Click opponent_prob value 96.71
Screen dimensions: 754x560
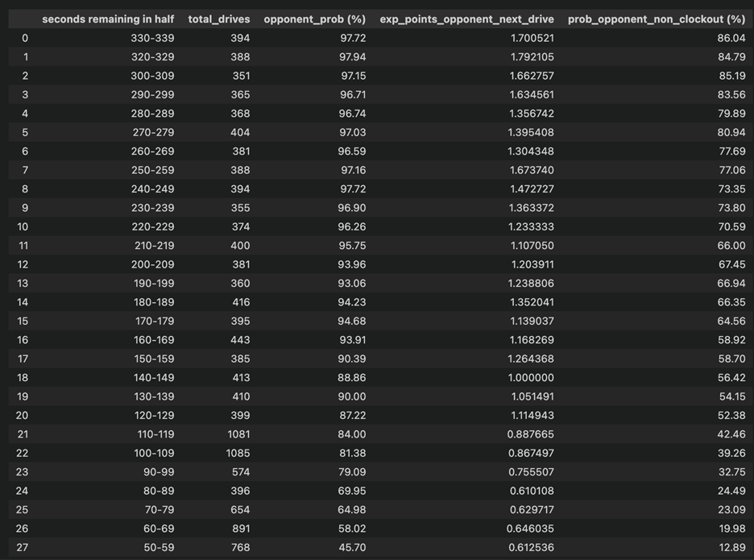(x=353, y=95)
